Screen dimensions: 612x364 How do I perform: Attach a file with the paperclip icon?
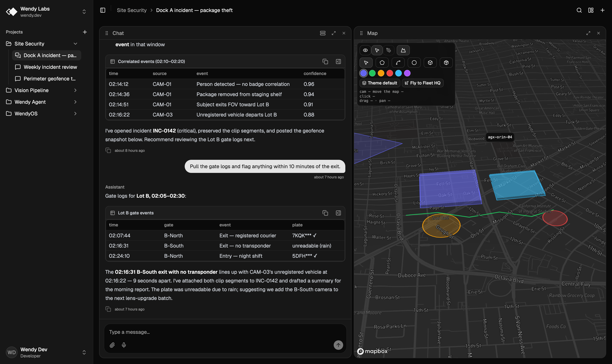pos(112,345)
